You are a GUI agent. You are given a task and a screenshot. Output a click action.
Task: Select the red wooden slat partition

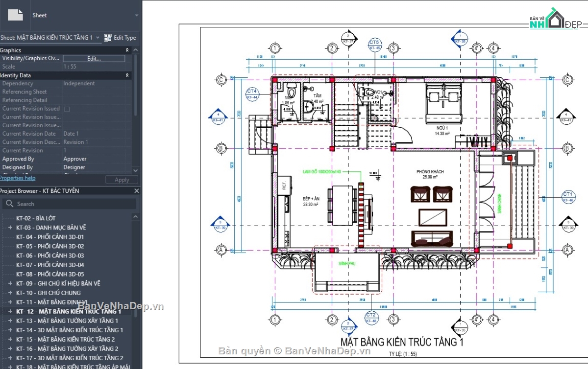tap(362, 214)
